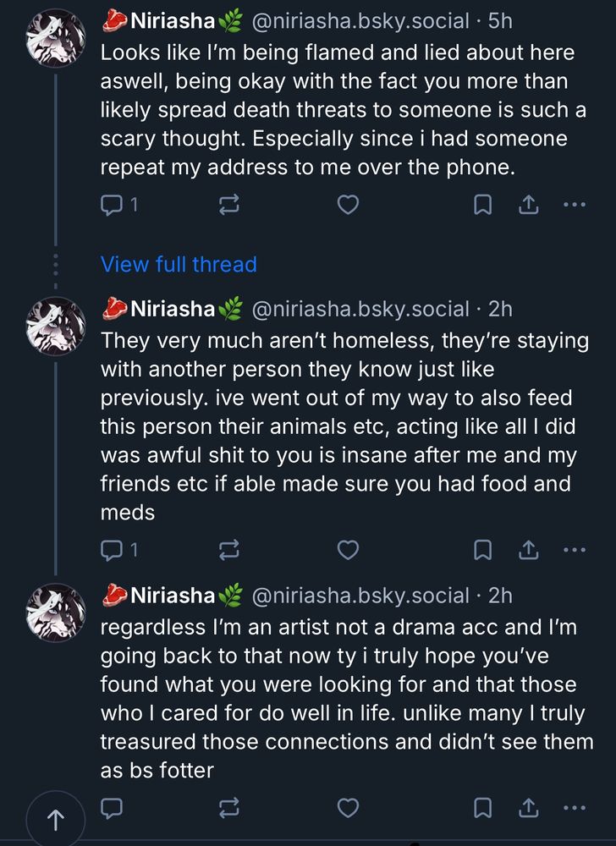Screen dimensions: 616x846
Task: Like the 'aren't homeless' post
Action: (x=348, y=551)
